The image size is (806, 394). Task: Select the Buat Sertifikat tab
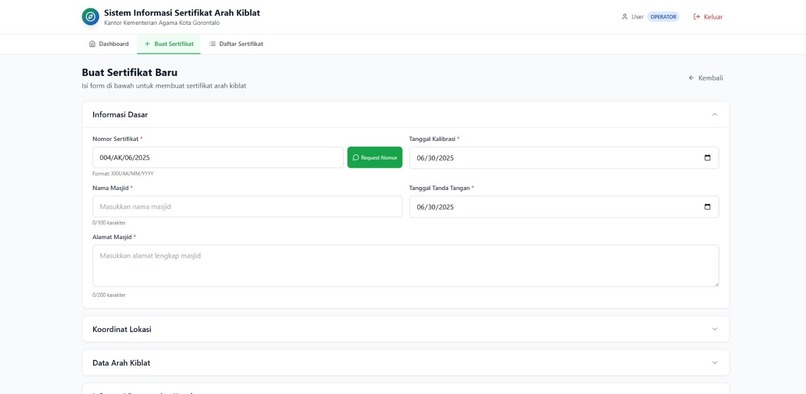(169, 44)
